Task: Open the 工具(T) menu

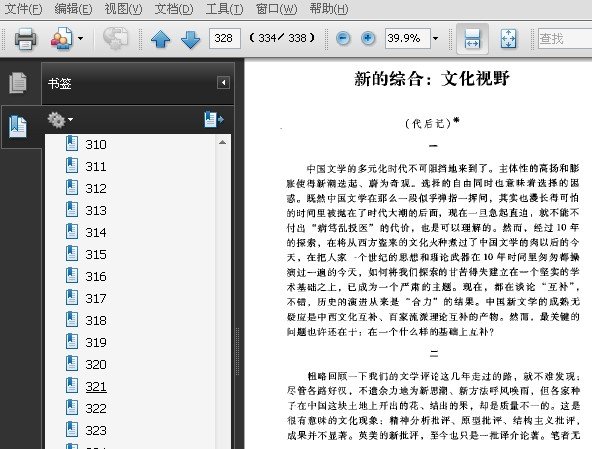Action: pos(224,8)
